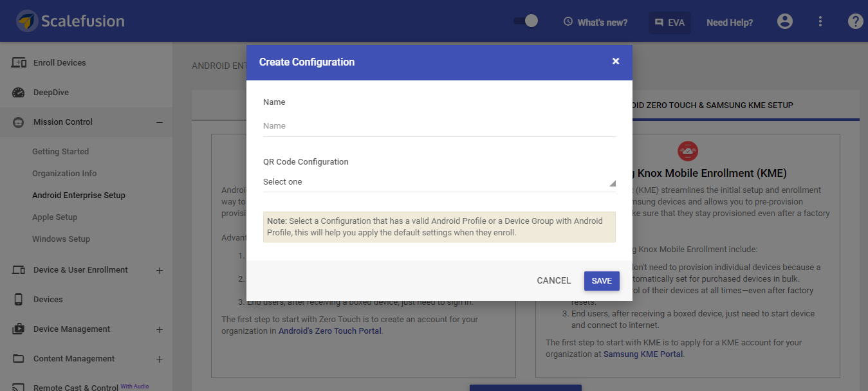
Task: Click the clock icon beside What's new
Action: (568, 22)
